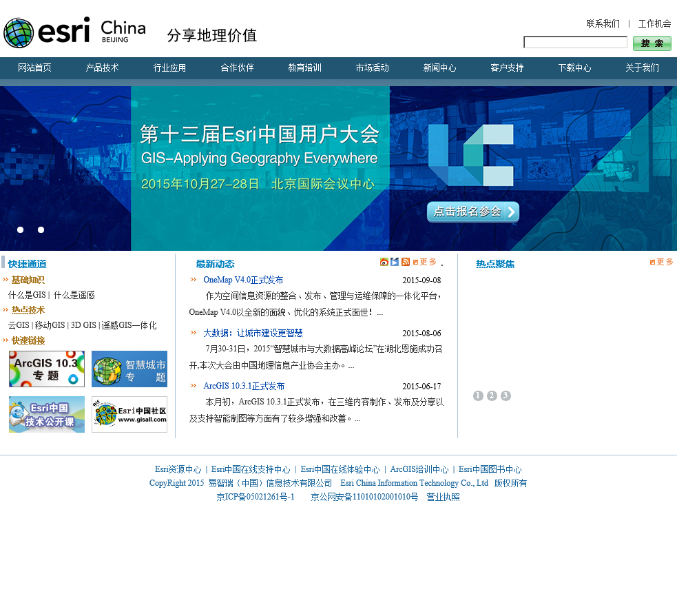Open 云GIS link
The width and height of the screenshot is (677, 616).
[x=19, y=325]
